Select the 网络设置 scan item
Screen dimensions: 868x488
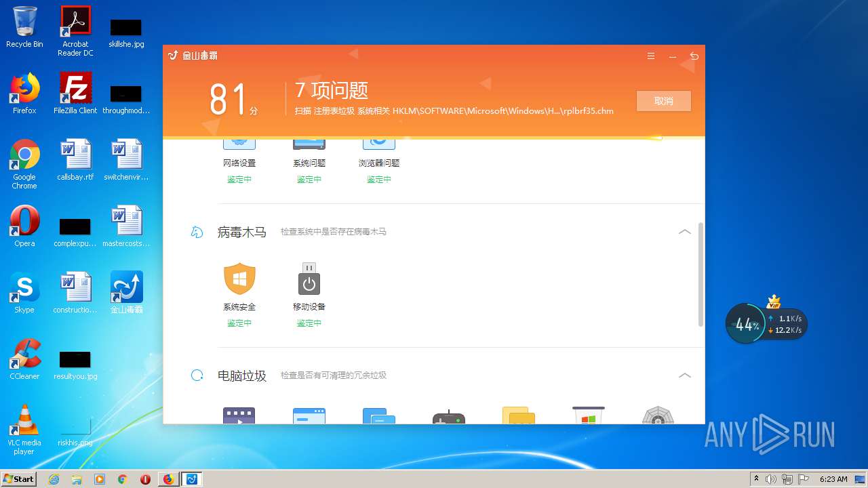(239, 163)
